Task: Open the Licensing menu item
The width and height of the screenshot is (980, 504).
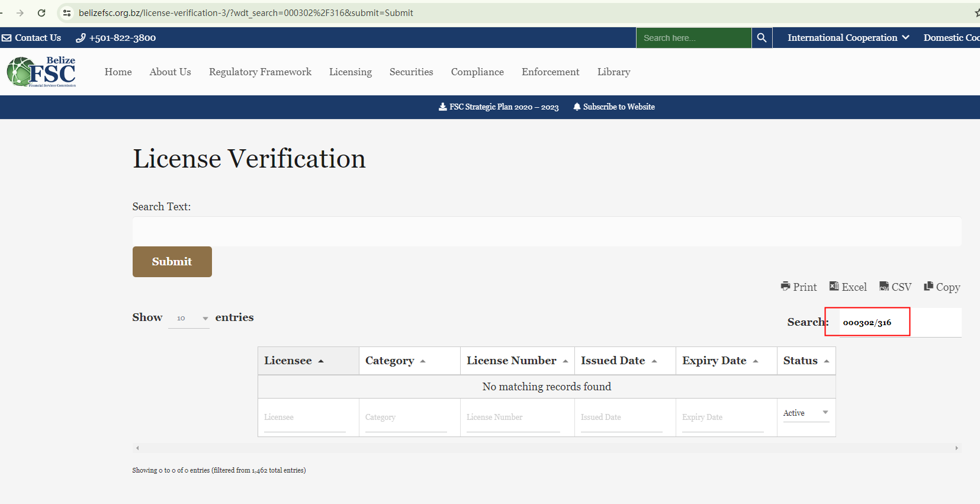Action: click(350, 72)
